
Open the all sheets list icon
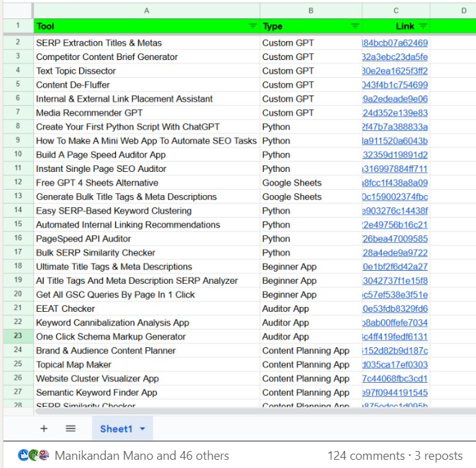[x=71, y=428]
